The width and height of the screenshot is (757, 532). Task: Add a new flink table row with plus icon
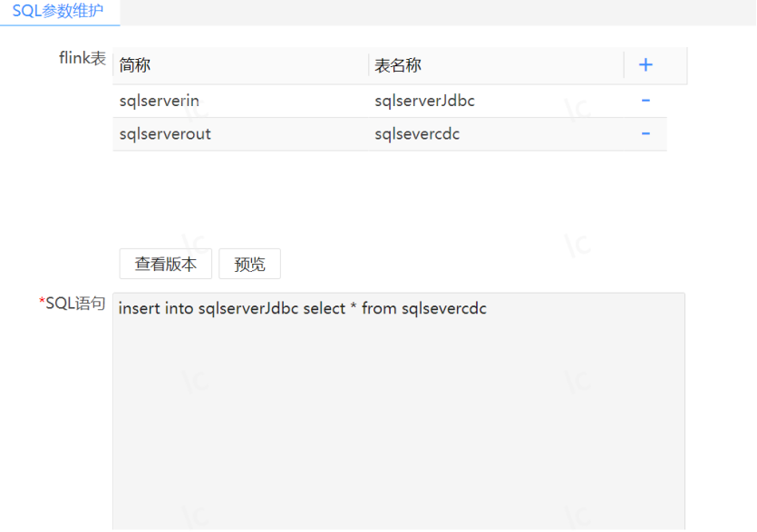(x=645, y=64)
